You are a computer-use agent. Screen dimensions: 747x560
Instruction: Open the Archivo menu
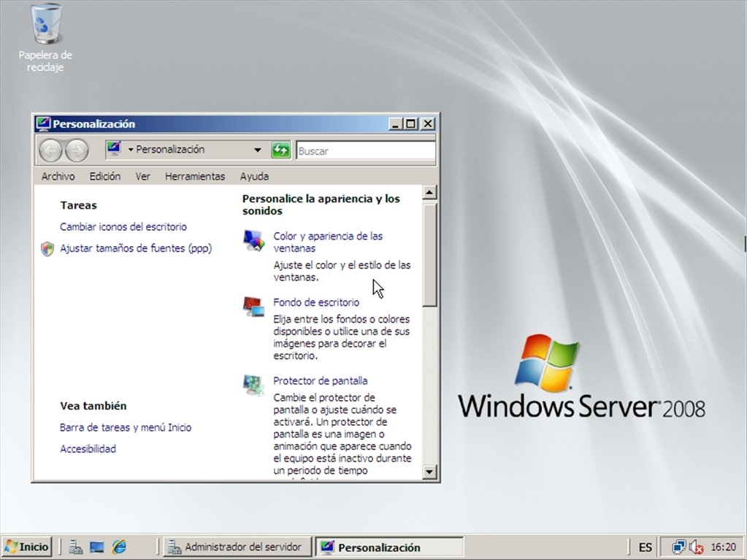[58, 176]
